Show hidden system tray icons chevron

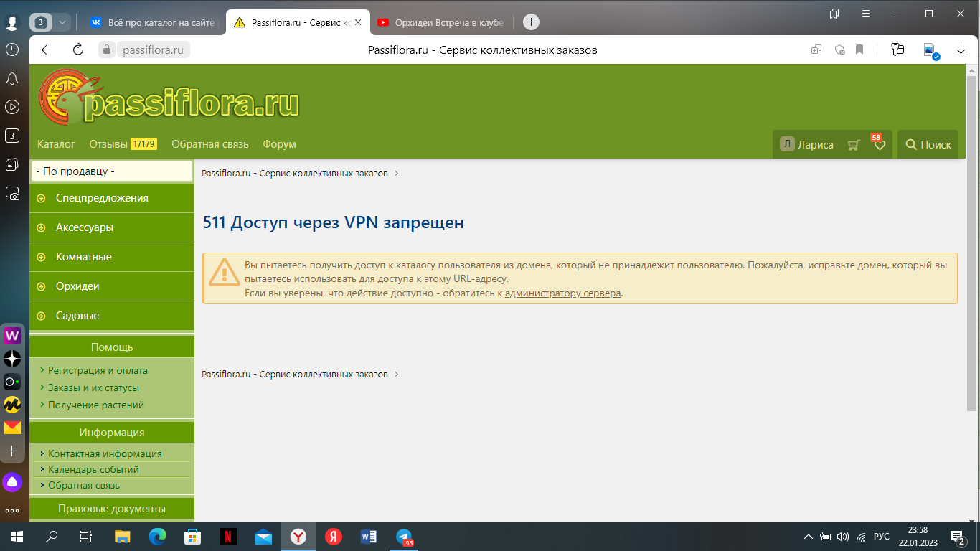click(x=809, y=536)
